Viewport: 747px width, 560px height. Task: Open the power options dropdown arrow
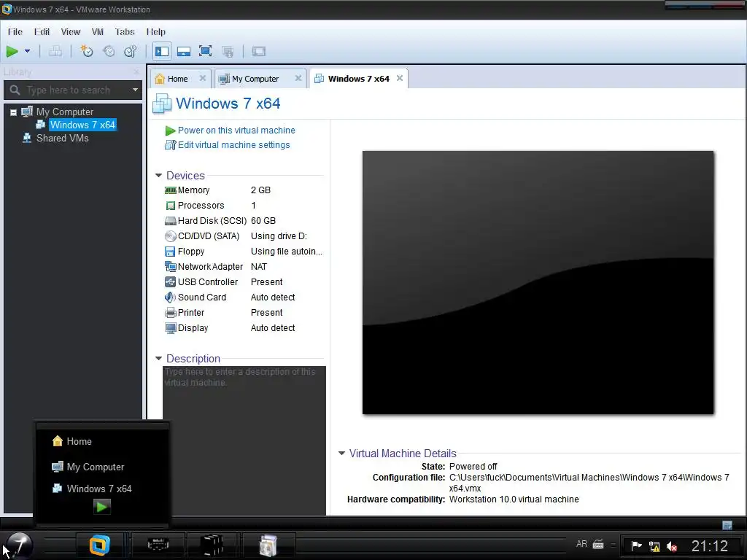[27, 51]
